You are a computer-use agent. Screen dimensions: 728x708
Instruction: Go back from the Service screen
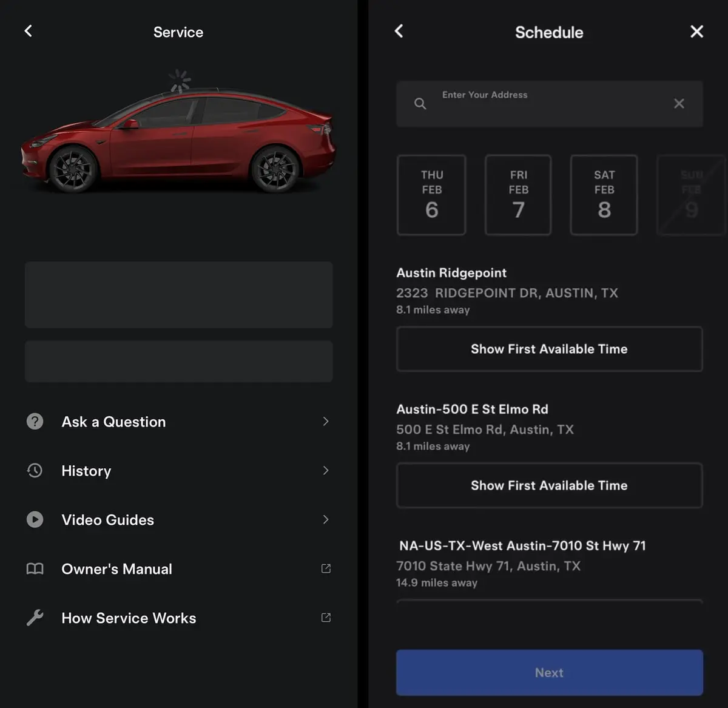pos(28,31)
